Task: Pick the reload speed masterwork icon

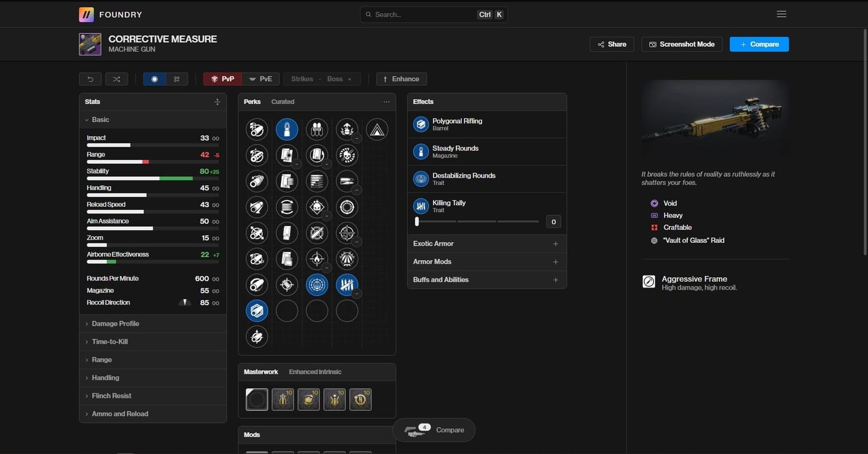Action: [359, 399]
